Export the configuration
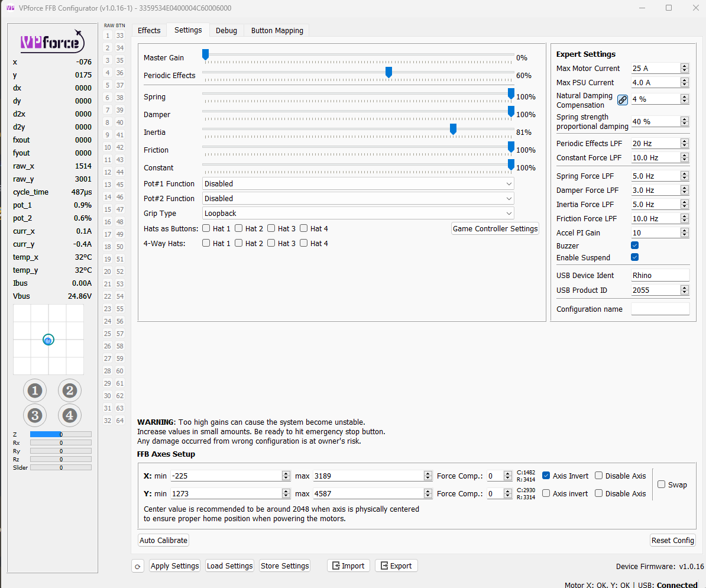706x588 pixels. pyautogui.click(x=396, y=566)
